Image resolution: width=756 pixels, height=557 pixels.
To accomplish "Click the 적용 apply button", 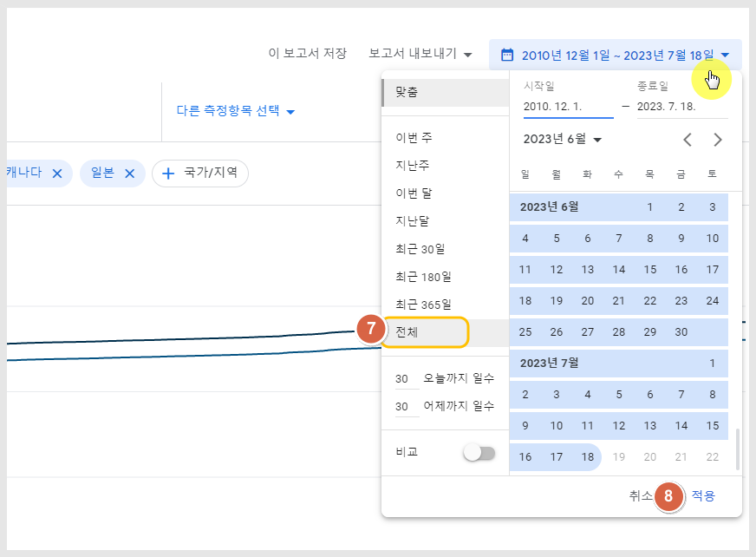I will point(703,495).
